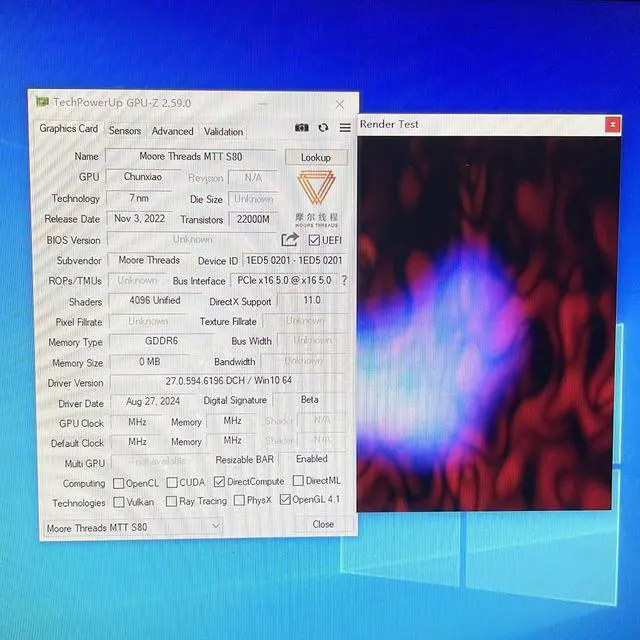Click the camera screenshot icon in GPU-Z
The width and height of the screenshot is (640, 640).
[x=302, y=128]
